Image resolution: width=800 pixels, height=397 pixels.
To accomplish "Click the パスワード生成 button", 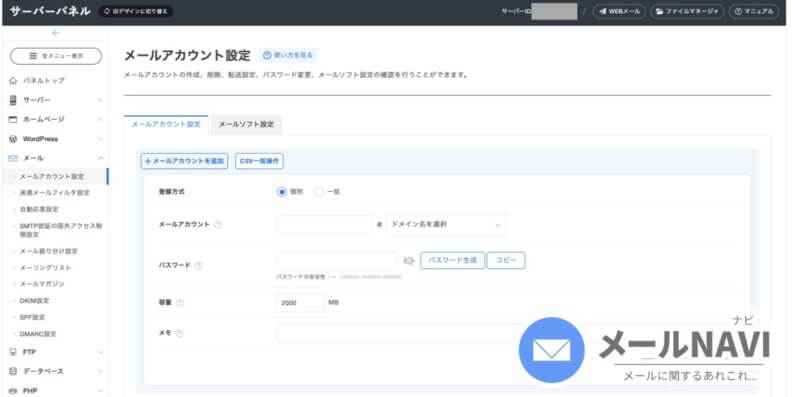I will [452, 261].
